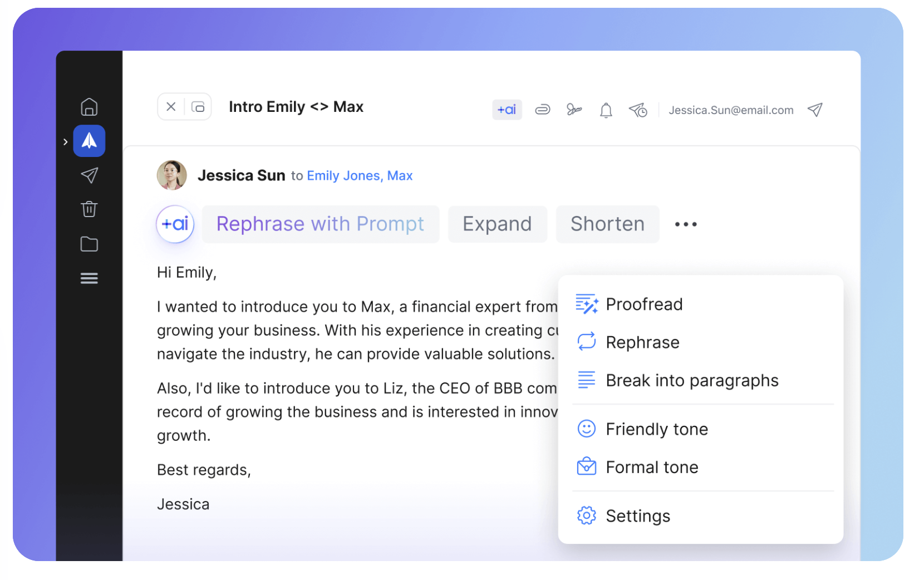Click the signature icon in toolbar
Image resolution: width=924 pixels, height=580 pixels.
coord(574,110)
